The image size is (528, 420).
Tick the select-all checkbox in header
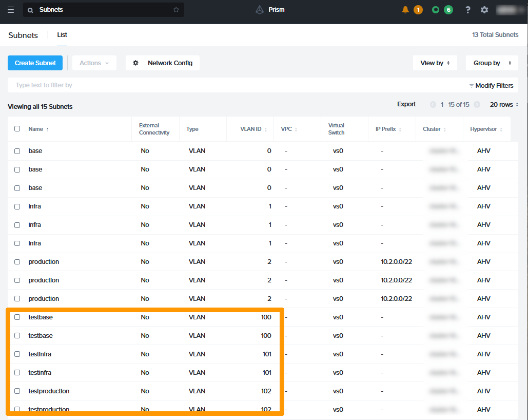tap(17, 129)
